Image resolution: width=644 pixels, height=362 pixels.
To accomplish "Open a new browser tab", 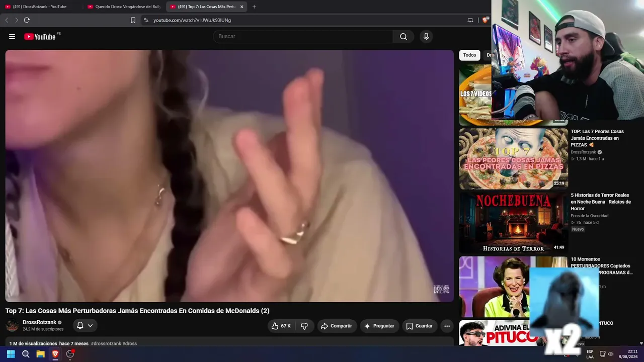I will [254, 7].
